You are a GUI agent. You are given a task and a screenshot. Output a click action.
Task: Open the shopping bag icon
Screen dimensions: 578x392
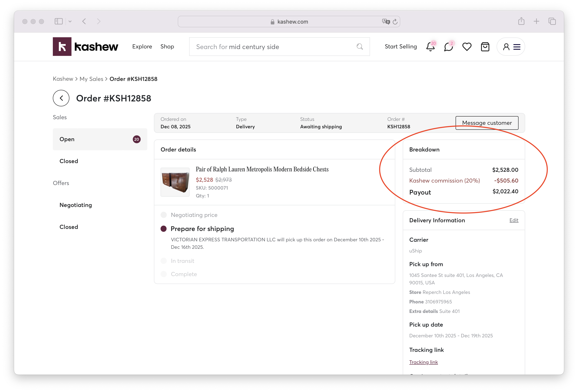pos(485,47)
